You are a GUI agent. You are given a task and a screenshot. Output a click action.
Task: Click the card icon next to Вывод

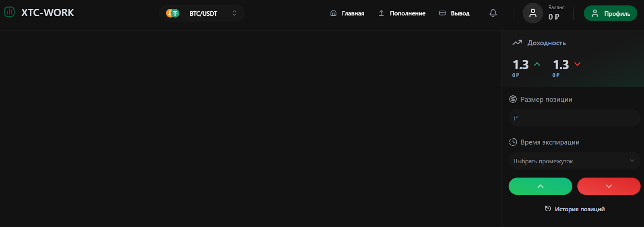(x=442, y=13)
